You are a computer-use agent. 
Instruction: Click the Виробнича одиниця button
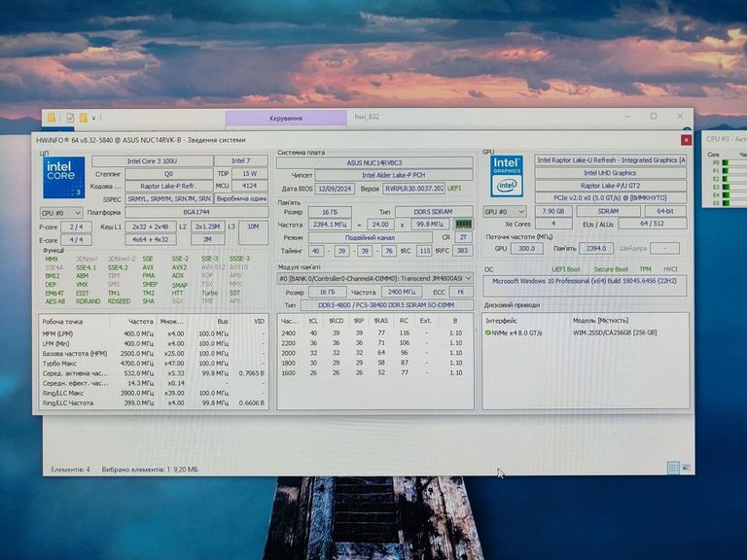click(x=241, y=198)
